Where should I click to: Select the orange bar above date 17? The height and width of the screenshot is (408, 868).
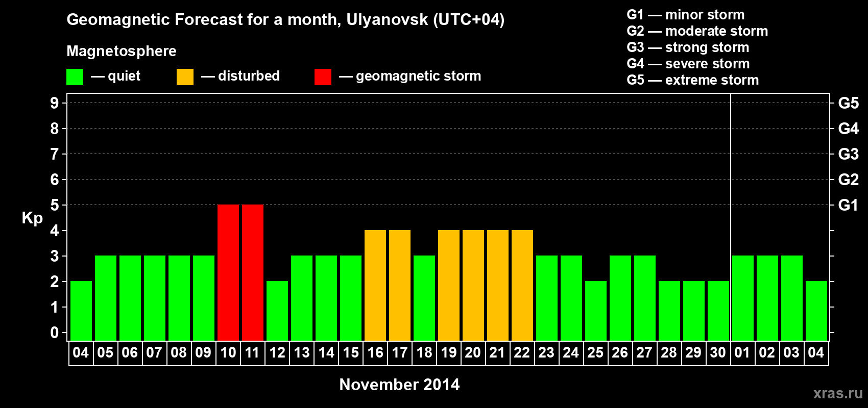[400, 285]
